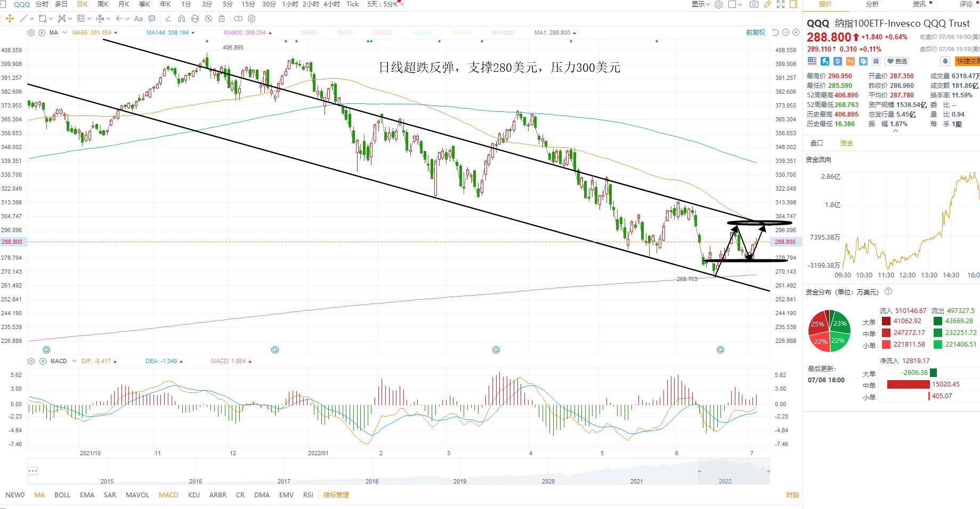Collapse the quote details chevron

coord(895,131)
